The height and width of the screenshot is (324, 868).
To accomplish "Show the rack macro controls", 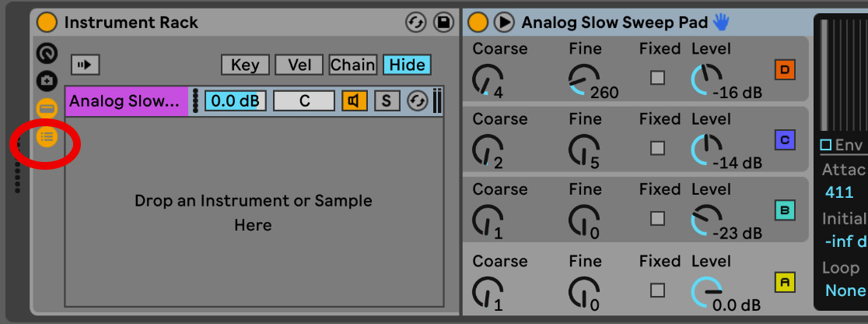I will pyautogui.click(x=47, y=53).
